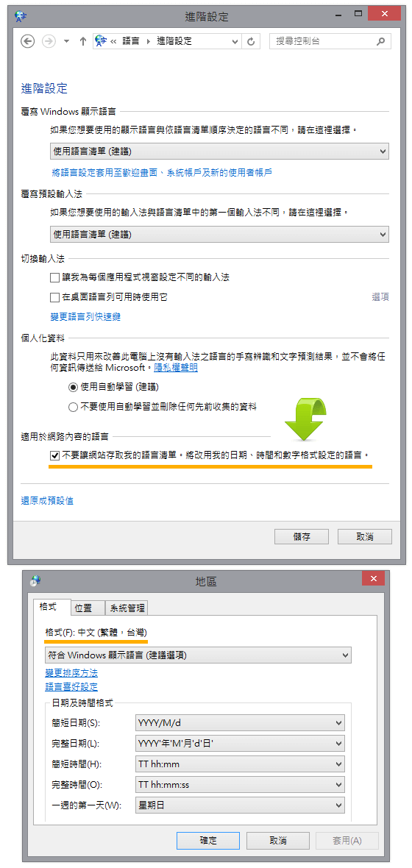Select 不要使用自動學習 radio button
The height and width of the screenshot is (868, 412).
click(x=73, y=407)
